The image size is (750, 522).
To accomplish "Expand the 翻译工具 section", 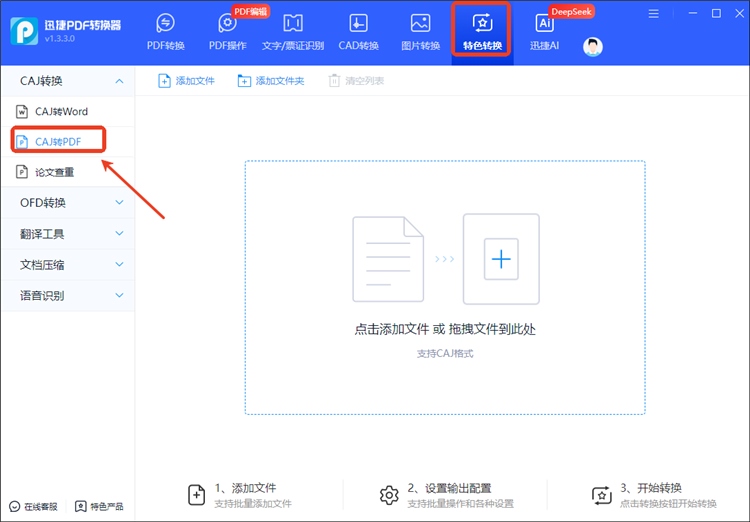I will tap(119, 233).
